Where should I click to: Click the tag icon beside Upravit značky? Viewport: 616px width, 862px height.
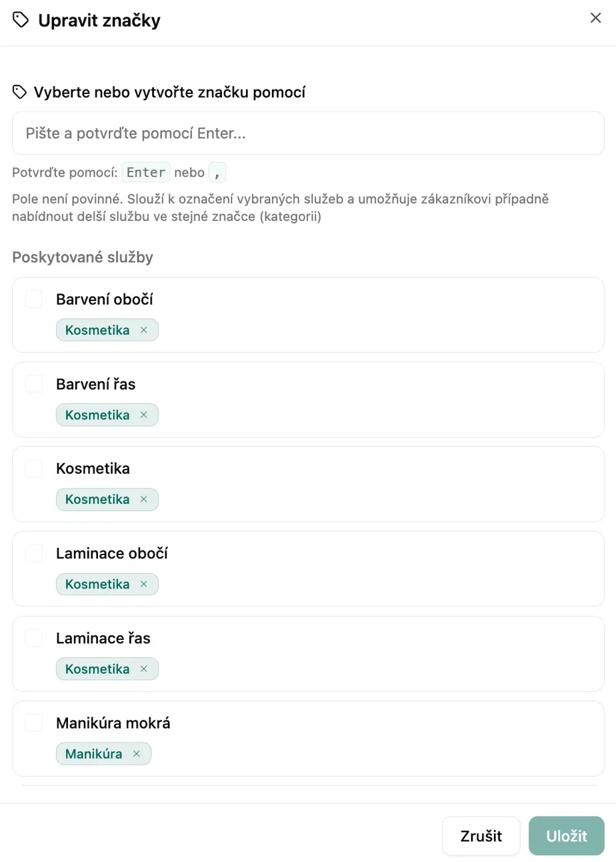[21, 21]
